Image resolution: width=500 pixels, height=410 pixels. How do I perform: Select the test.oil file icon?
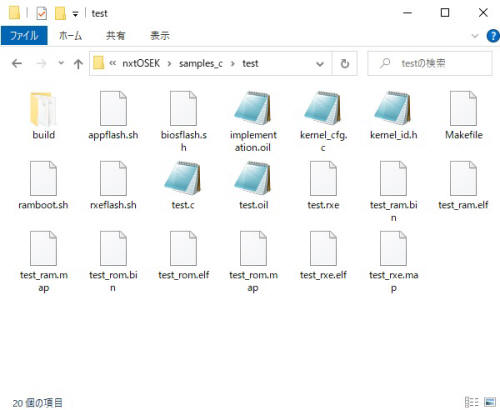click(253, 178)
